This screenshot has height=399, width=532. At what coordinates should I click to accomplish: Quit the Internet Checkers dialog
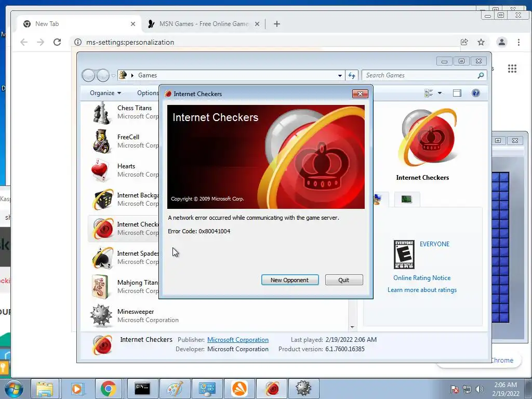pos(344,280)
